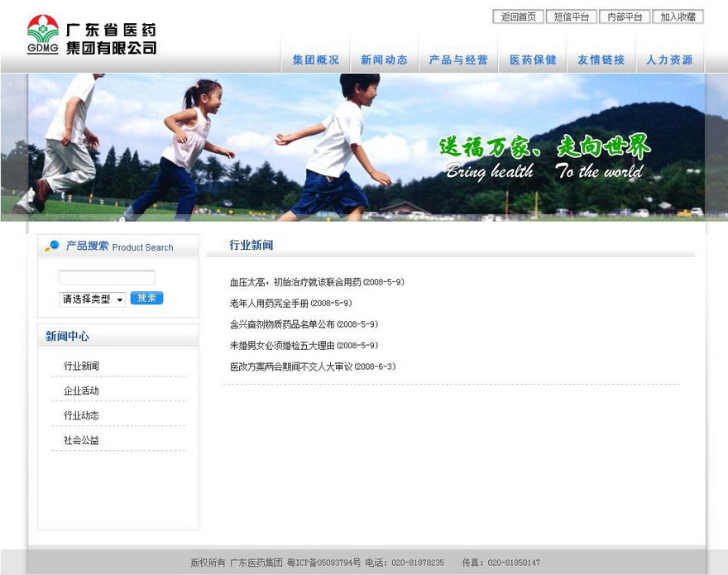The height and width of the screenshot is (575, 728).
Task: Select 行业新闻 in the news sidebar
Action: [81, 366]
